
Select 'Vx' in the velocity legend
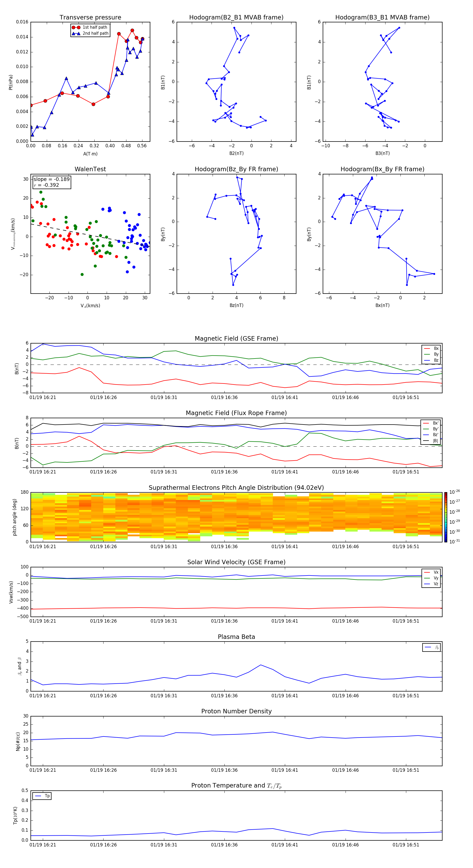pos(431,572)
